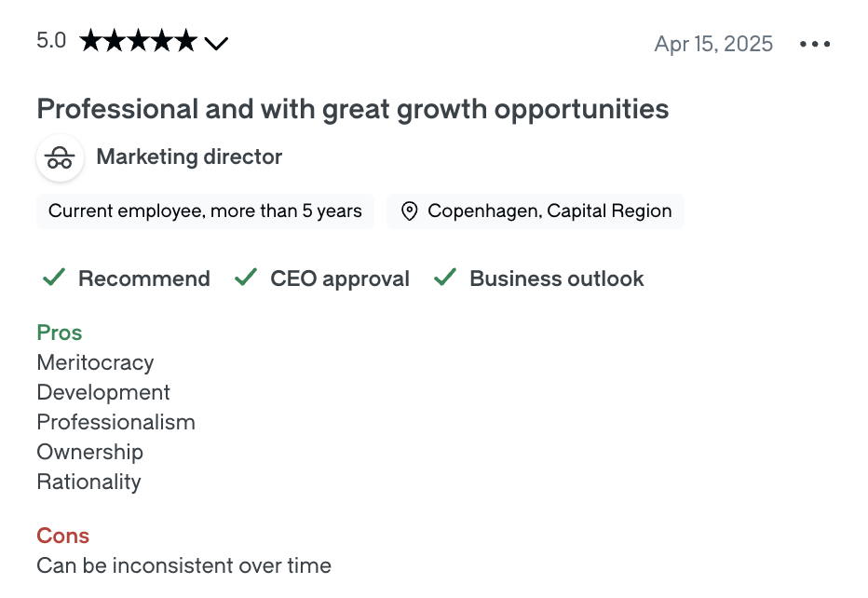Expand the star rating breakdown chevron

point(216,43)
